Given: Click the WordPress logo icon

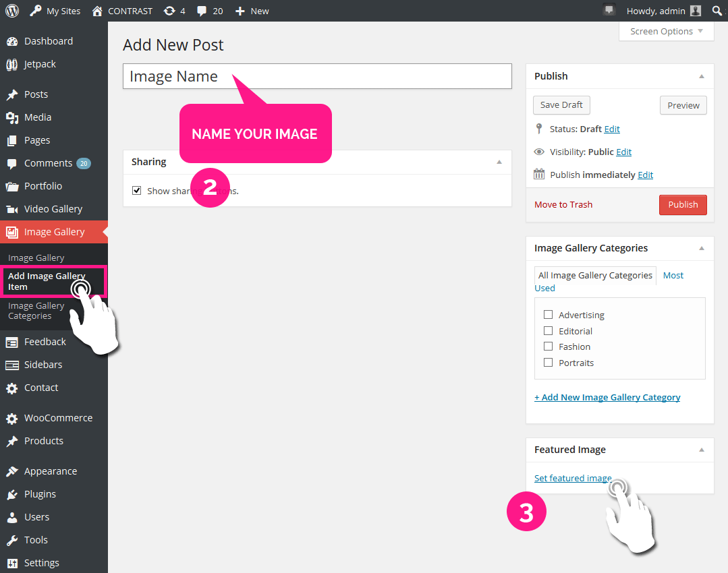Looking at the screenshot, I should pos(12,11).
